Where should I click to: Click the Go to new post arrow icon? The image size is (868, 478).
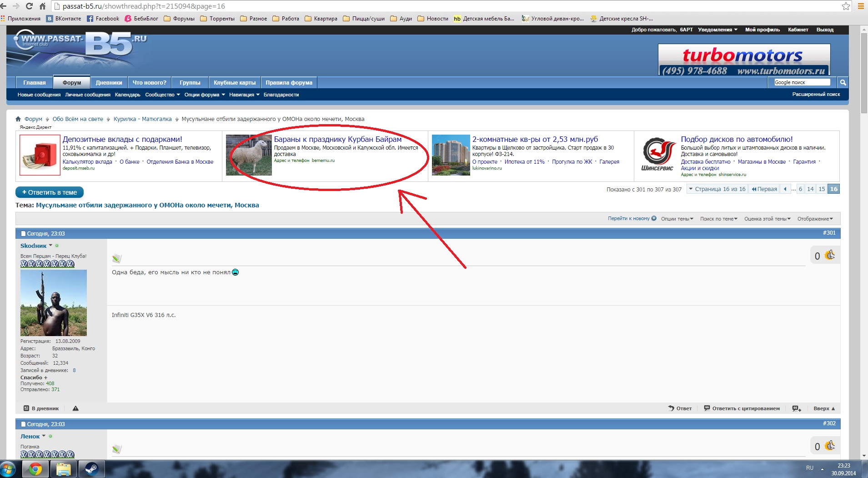coord(654,218)
